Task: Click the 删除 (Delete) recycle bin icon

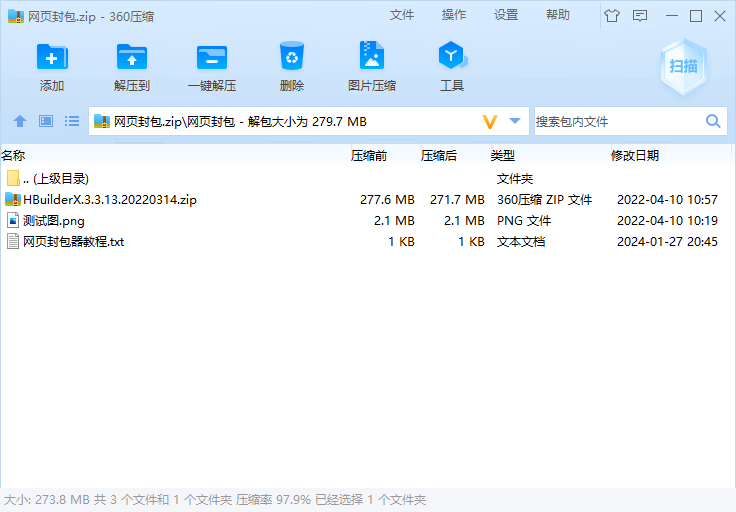Action: pyautogui.click(x=292, y=56)
